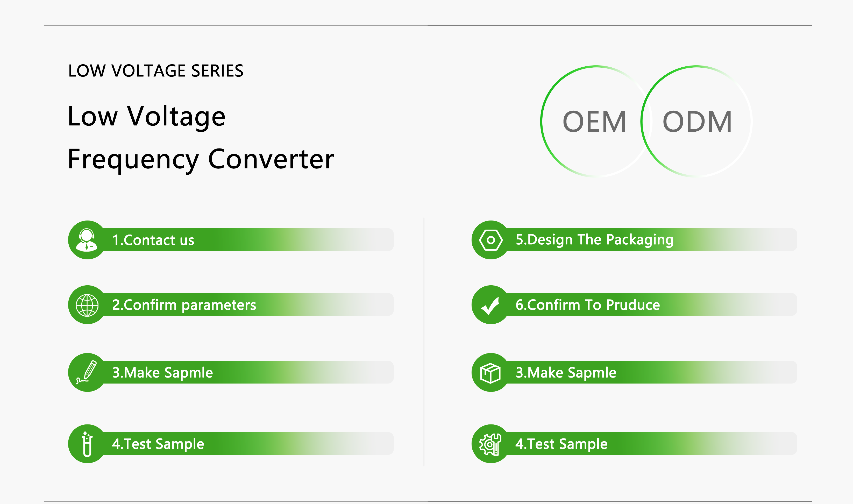The image size is (853, 504).
Task: Click the hexagon nut icon
Action: pyautogui.click(x=491, y=240)
